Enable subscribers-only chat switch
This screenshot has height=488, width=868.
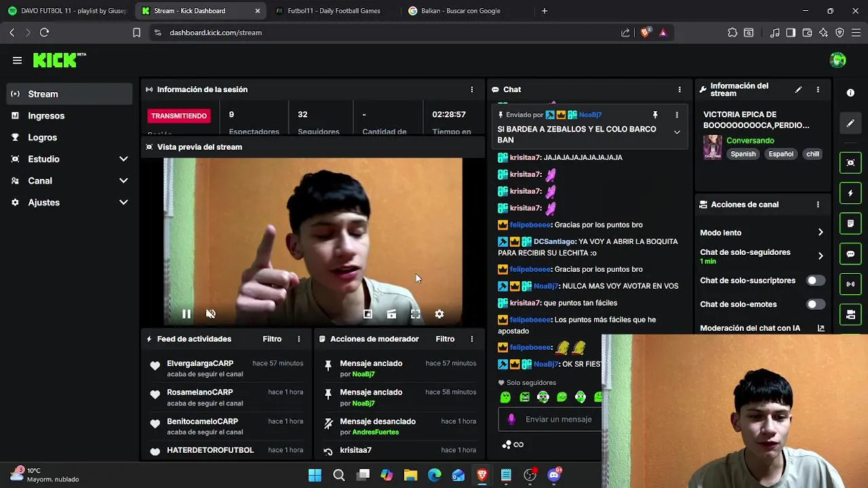click(815, 281)
